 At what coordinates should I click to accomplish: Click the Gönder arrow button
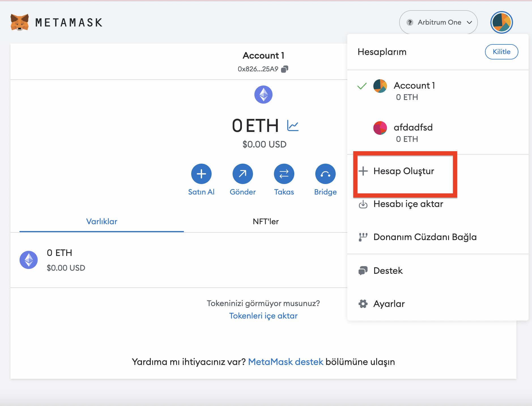[243, 174]
